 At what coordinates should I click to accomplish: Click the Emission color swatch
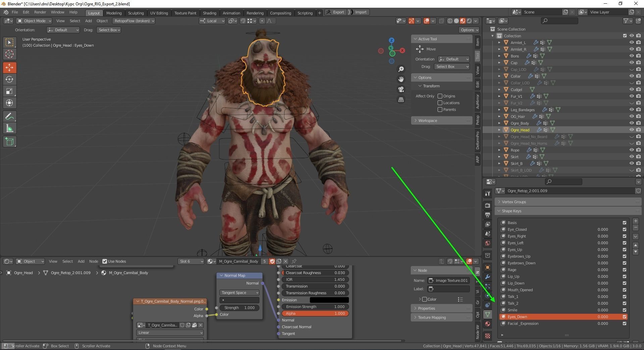(329, 300)
